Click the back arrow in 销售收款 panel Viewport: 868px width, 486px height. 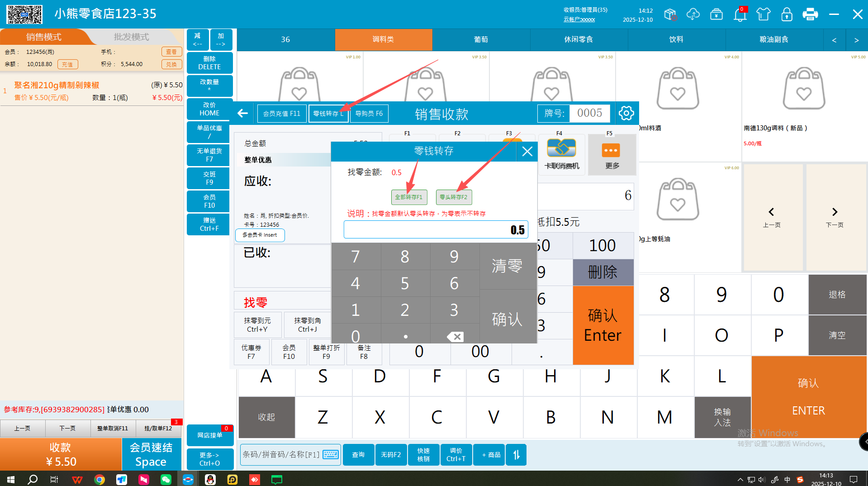(x=243, y=113)
